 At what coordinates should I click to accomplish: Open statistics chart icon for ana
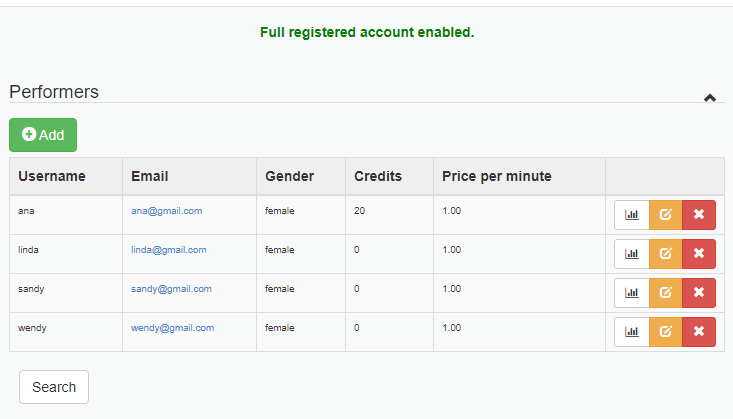coord(632,215)
